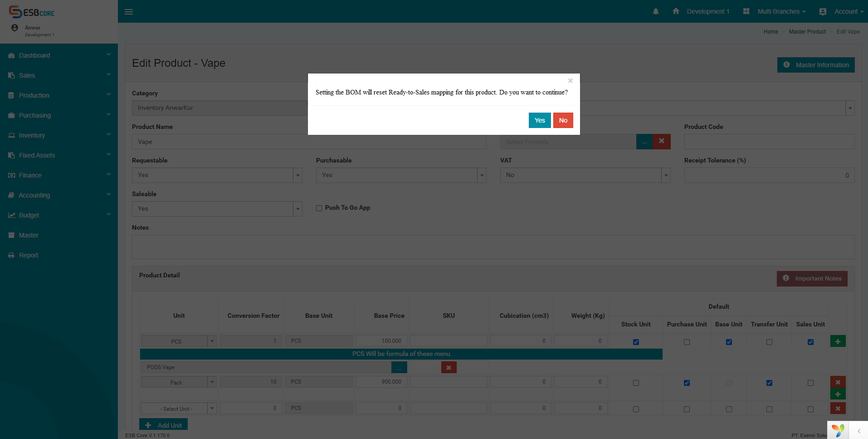Click the Important Notes button

(x=812, y=279)
